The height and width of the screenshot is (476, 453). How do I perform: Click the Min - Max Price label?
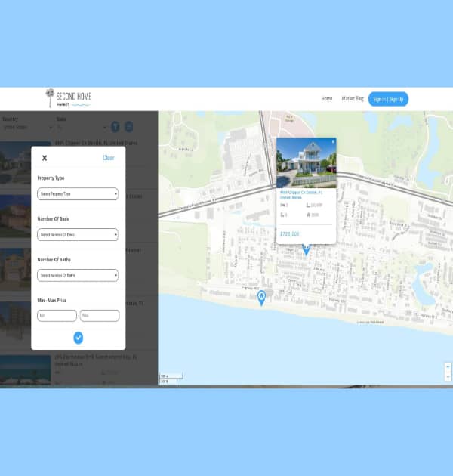(x=52, y=300)
